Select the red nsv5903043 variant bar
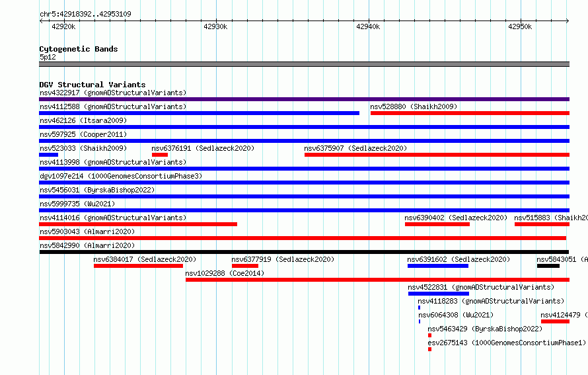588x375 pixels. click(x=303, y=238)
